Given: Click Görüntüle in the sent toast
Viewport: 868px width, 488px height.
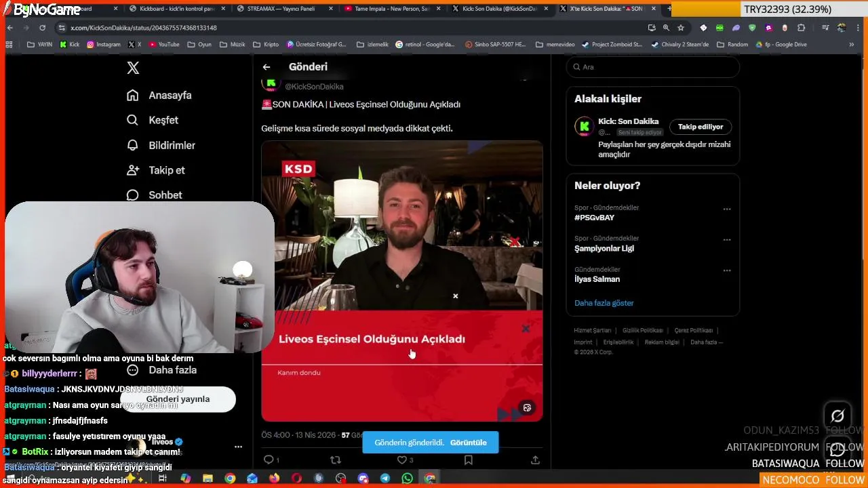Looking at the screenshot, I should point(468,443).
